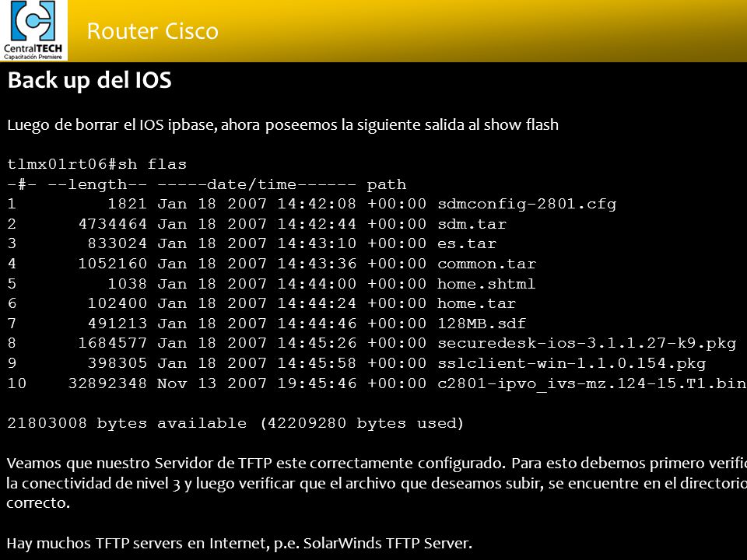747x560 pixels.
Task: Select file name 128MB.sdf
Action: click(x=482, y=324)
